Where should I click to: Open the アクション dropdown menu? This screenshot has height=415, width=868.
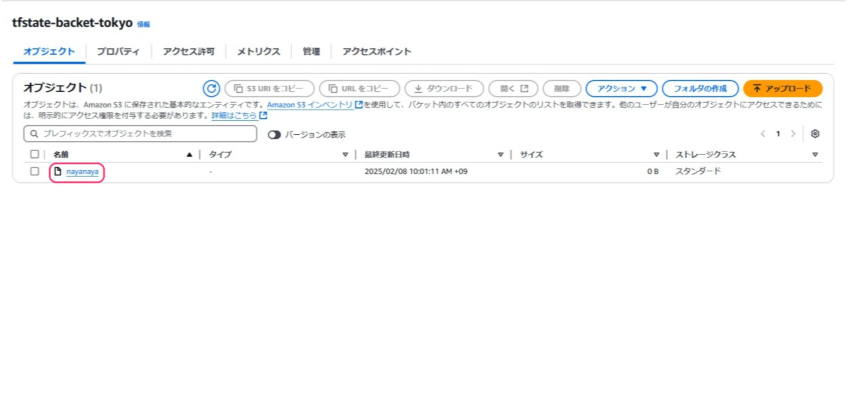click(621, 89)
